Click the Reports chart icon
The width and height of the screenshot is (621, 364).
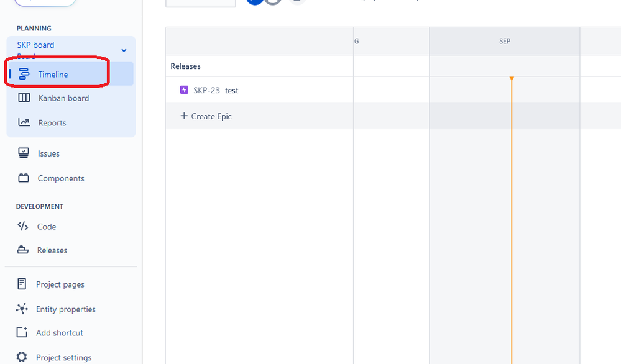[x=24, y=122]
